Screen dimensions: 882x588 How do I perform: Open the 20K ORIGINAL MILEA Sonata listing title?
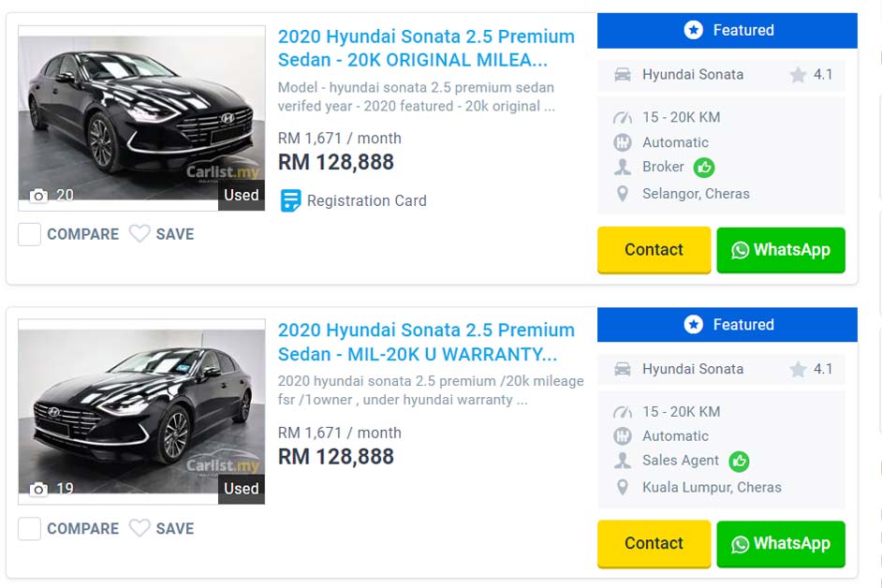(426, 49)
